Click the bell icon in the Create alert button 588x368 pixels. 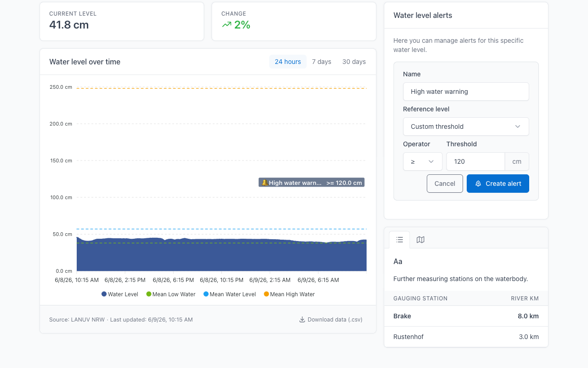pos(478,184)
